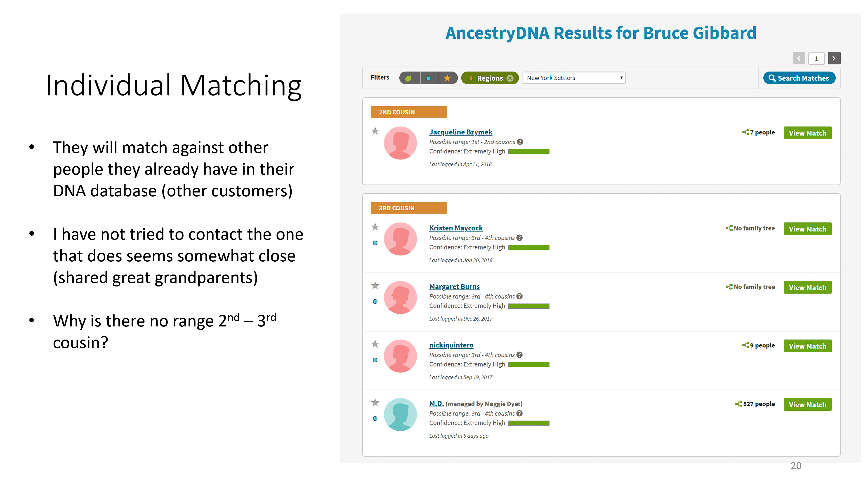
Task: View Match for Kristen Maycock
Action: click(x=807, y=229)
